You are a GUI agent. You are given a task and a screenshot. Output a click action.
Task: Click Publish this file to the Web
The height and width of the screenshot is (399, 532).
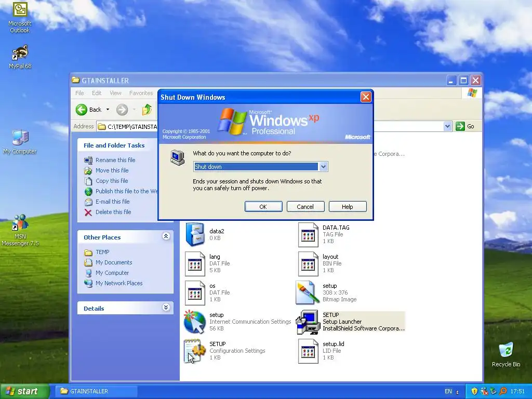click(127, 191)
